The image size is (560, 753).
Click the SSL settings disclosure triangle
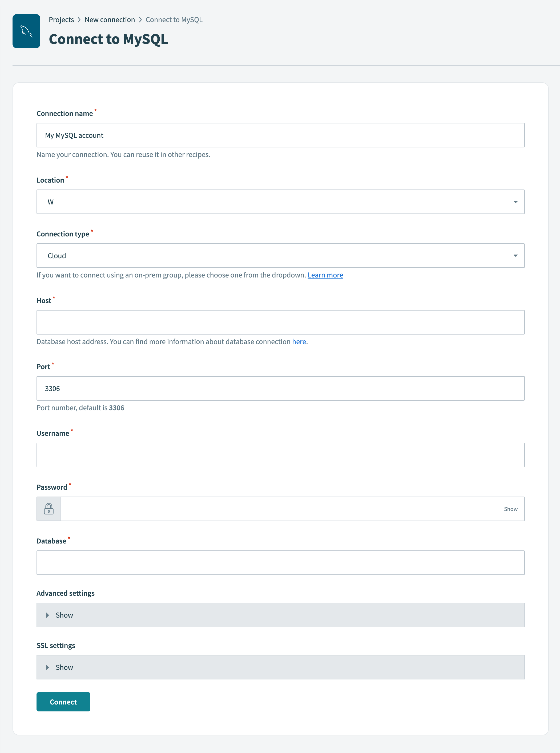point(47,667)
